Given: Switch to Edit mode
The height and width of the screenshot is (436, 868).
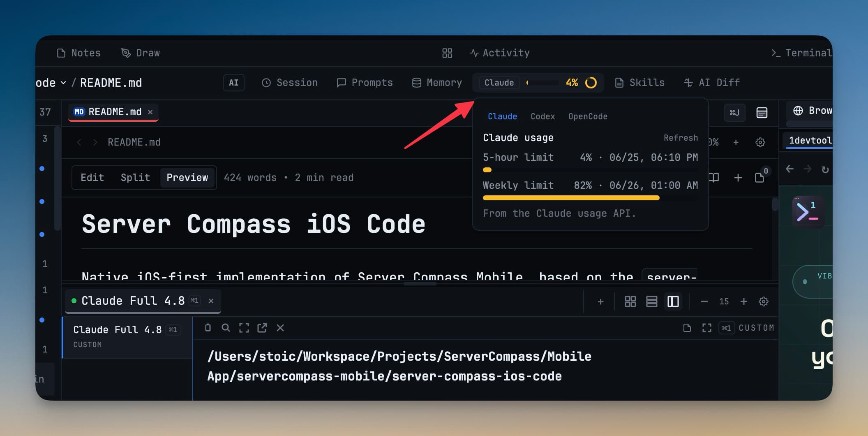Looking at the screenshot, I should (92, 178).
